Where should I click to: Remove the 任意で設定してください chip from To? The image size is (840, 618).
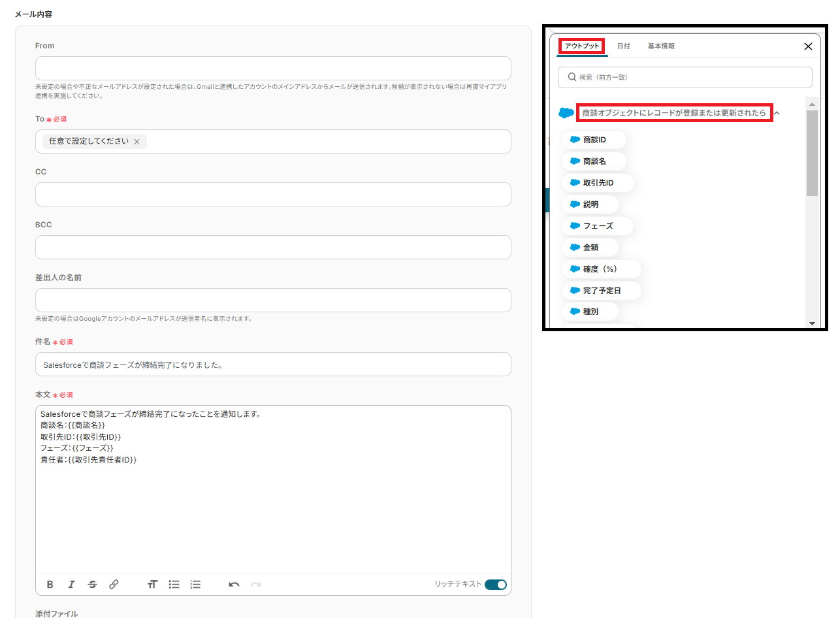[137, 142]
